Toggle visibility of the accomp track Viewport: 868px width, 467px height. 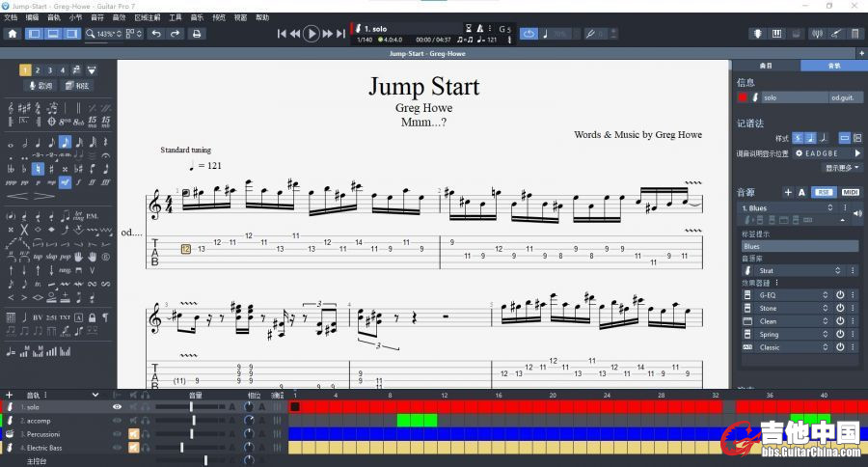(x=118, y=421)
